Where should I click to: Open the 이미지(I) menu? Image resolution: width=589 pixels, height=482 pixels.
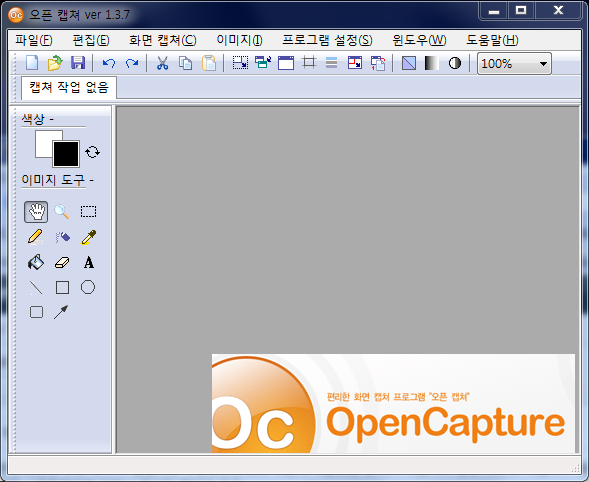pyautogui.click(x=239, y=40)
